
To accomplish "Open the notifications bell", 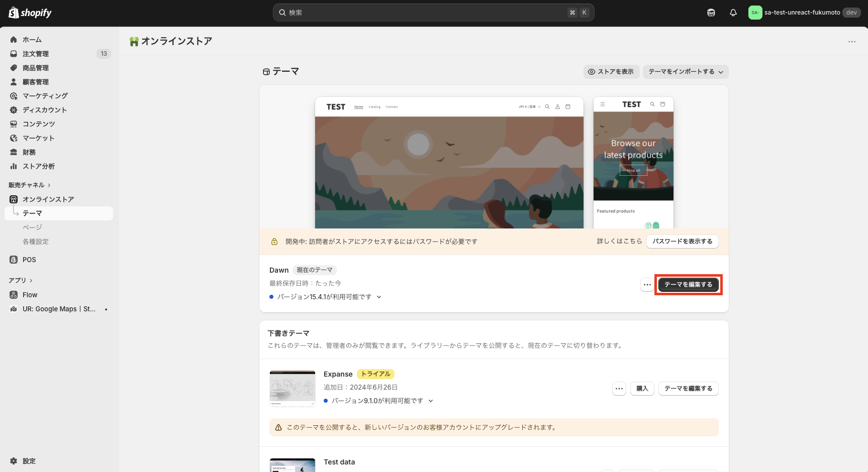I will (x=733, y=13).
